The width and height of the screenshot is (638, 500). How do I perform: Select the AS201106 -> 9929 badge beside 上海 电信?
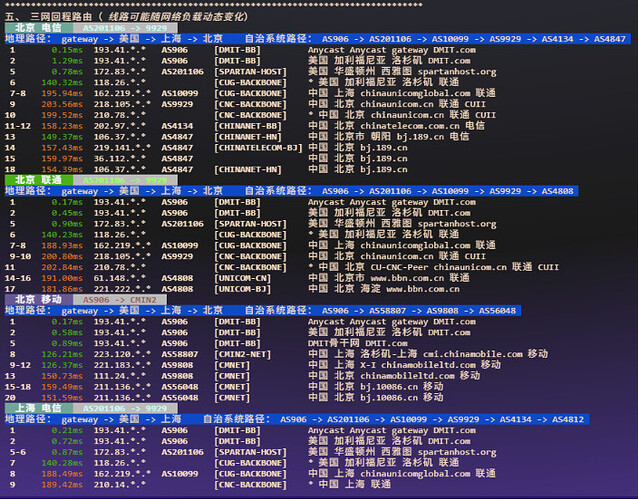pos(125,408)
